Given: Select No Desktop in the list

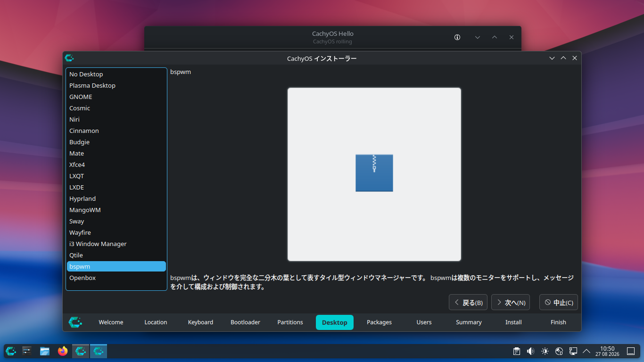Looking at the screenshot, I should tap(116, 74).
